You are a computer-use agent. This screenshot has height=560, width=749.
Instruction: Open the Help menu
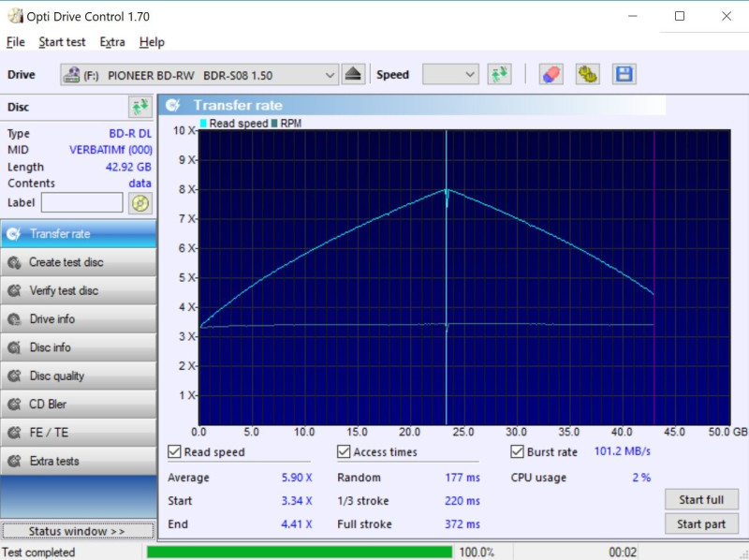(152, 42)
